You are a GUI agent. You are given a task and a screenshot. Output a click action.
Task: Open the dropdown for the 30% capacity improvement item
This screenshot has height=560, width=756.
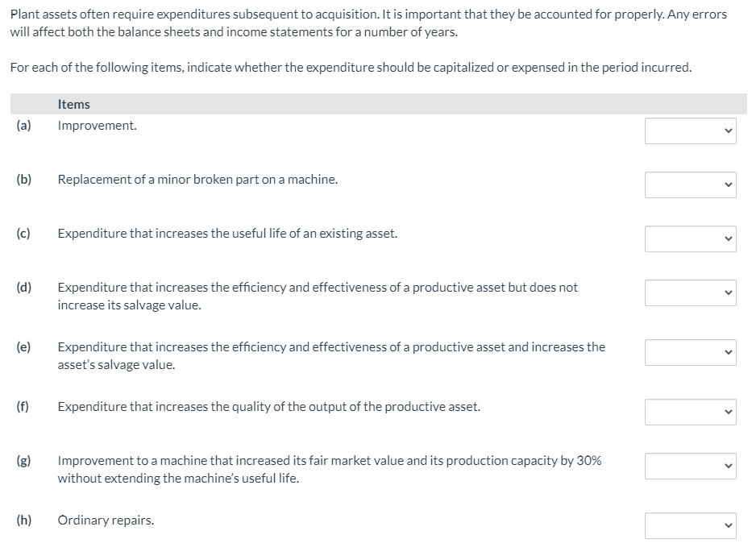[x=690, y=466]
